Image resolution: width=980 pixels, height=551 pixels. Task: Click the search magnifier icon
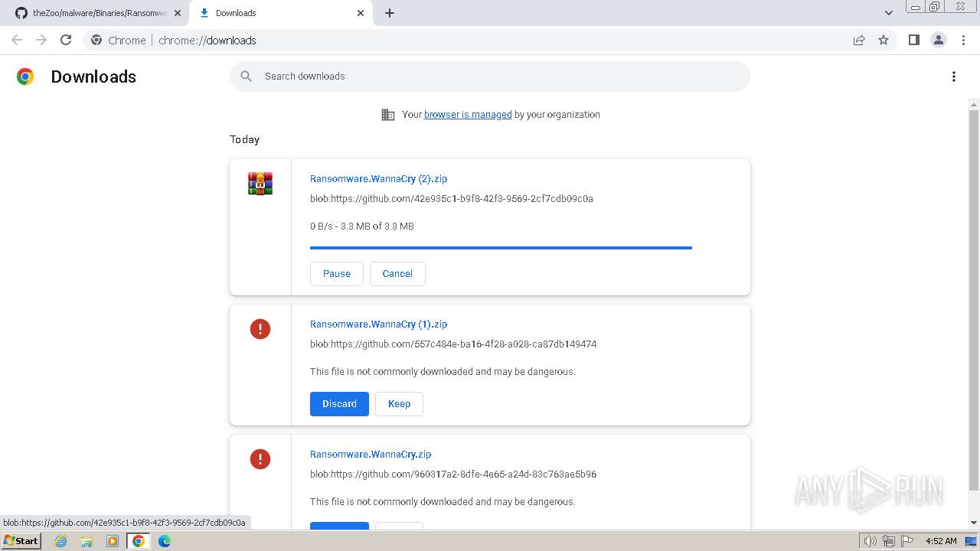pos(246,77)
